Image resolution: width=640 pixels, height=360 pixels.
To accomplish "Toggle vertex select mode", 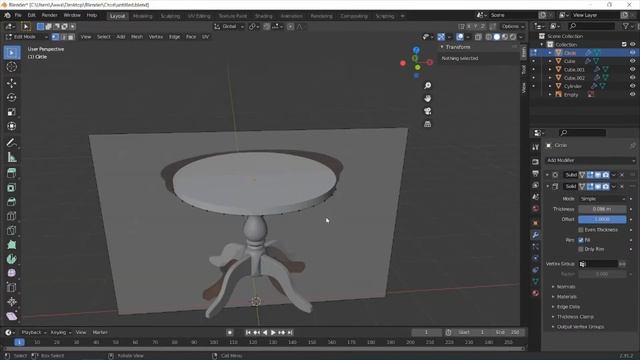I will click(x=55, y=37).
